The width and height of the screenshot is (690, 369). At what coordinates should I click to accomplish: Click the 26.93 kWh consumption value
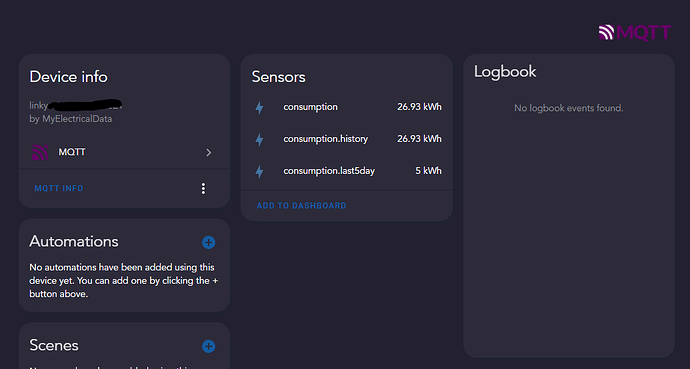(x=419, y=107)
